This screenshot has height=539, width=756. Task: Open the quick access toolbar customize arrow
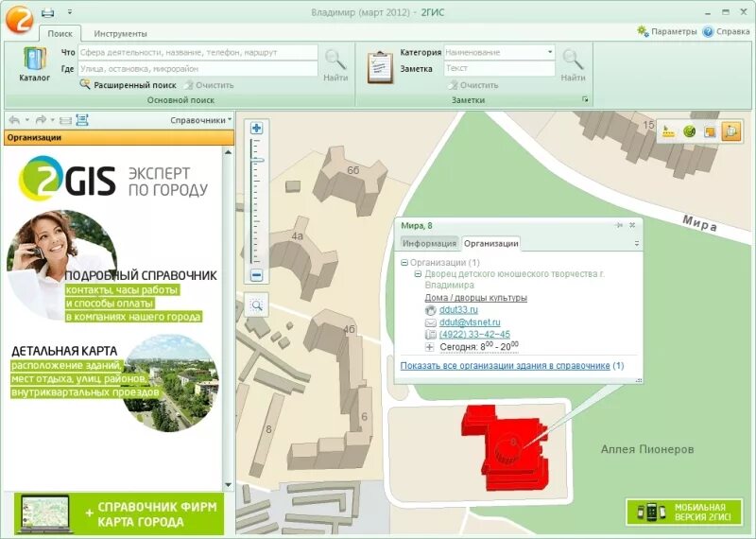(69, 12)
